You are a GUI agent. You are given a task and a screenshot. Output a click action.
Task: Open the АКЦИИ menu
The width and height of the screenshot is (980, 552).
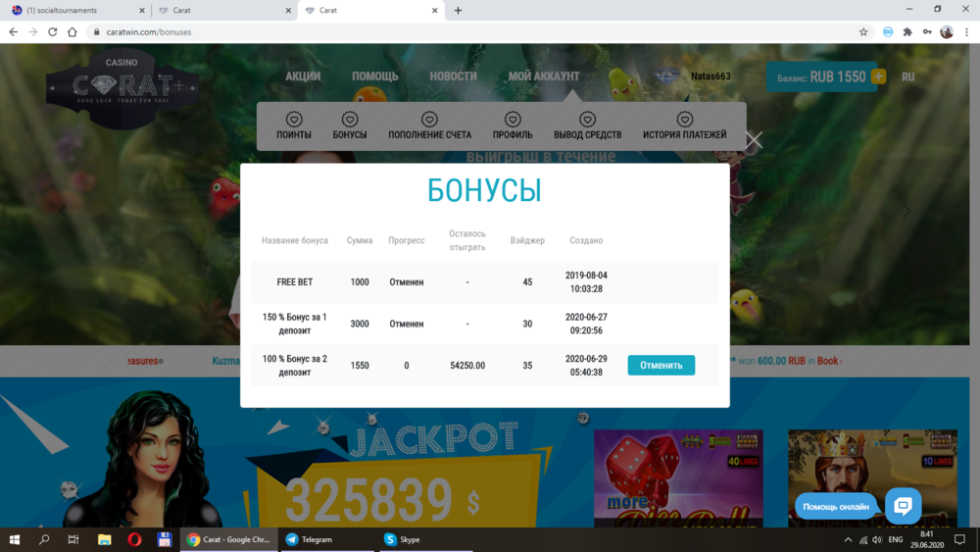coord(303,76)
